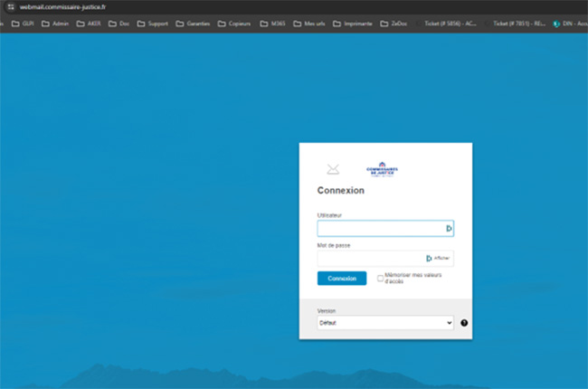Focus the Utilisateur input field
The image size is (588, 389).
pyautogui.click(x=380, y=229)
